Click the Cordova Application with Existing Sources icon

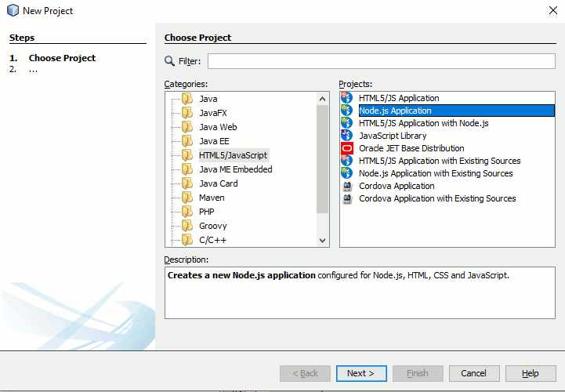tap(347, 198)
